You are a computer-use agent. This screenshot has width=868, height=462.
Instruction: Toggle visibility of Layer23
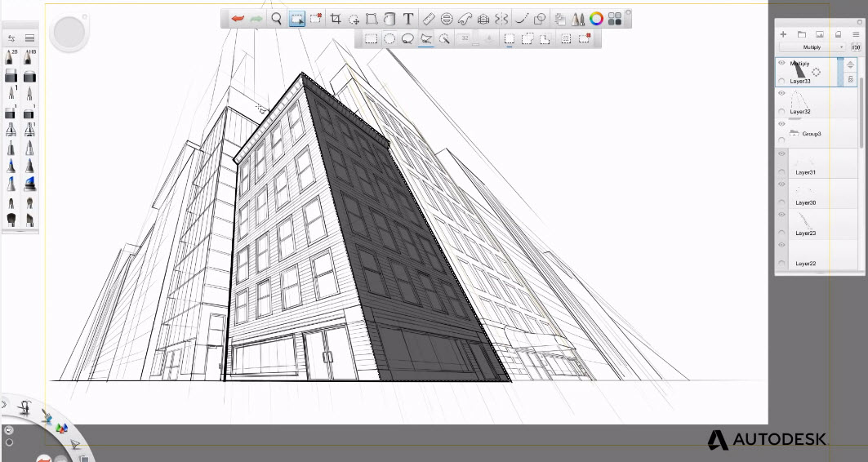click(781, 215)
